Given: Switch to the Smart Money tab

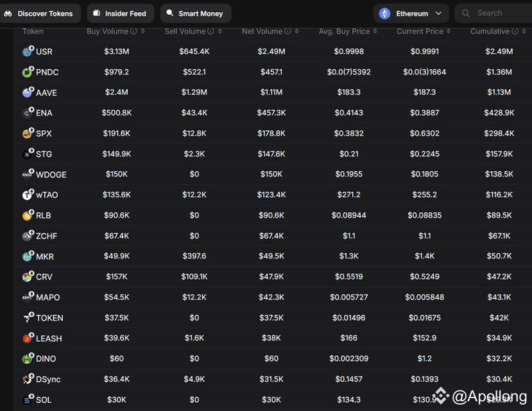Looking at the screenshot, I should [x=196, y=13].
